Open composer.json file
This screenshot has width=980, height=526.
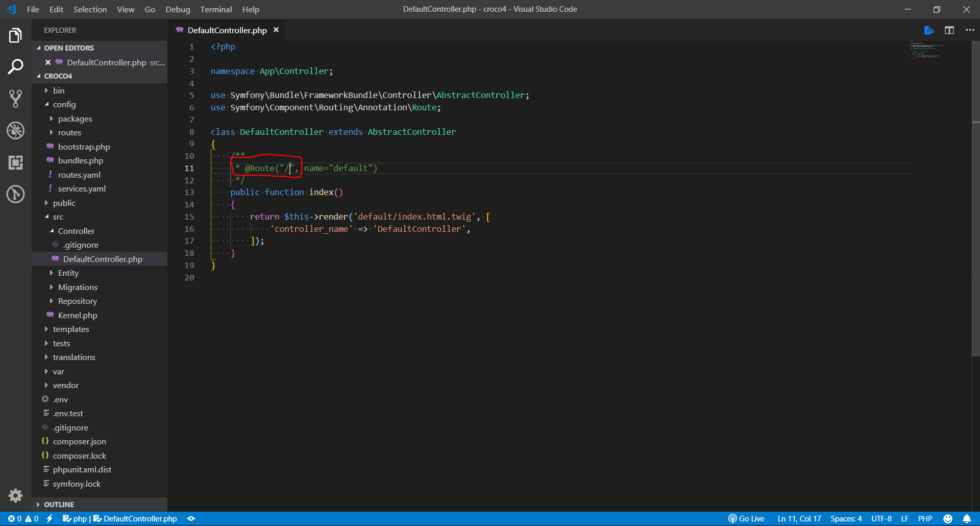pos(100,442)
